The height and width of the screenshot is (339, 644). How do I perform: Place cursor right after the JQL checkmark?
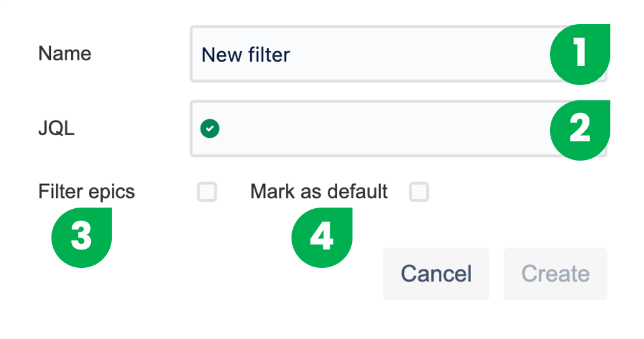coord(223,129)
